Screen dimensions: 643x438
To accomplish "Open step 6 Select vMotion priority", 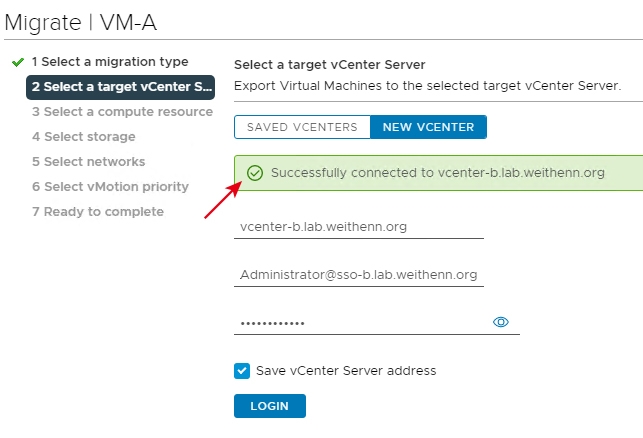I will (x=110, y=187).
